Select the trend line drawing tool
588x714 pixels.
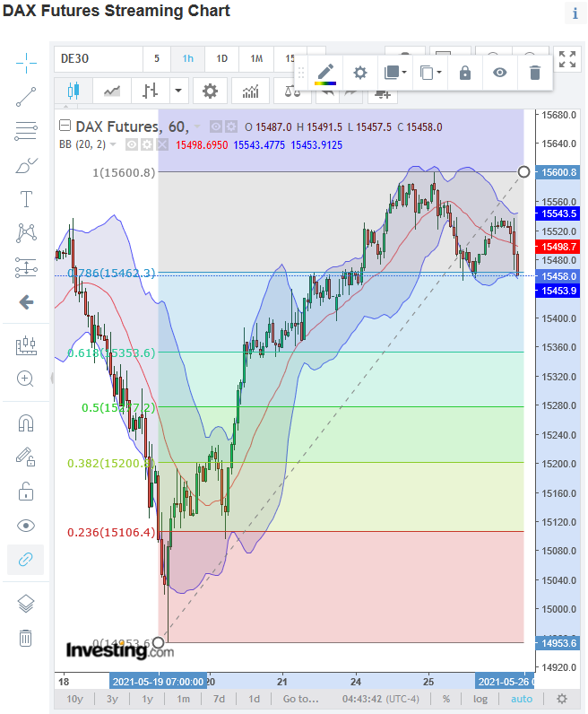(26, 97)
